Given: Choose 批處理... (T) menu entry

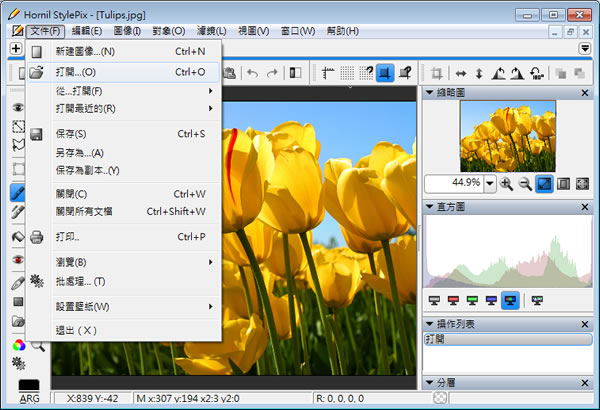Looking at the screenshot, I should tap(124, 282).
